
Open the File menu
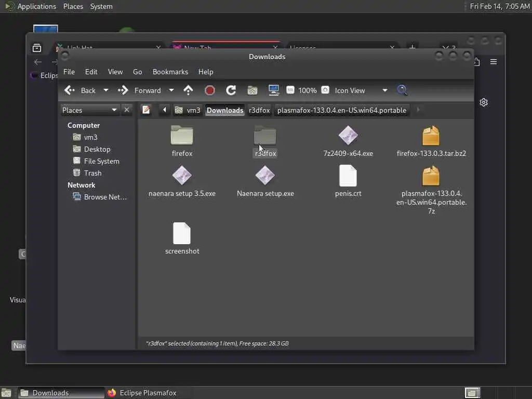(69, 72)
